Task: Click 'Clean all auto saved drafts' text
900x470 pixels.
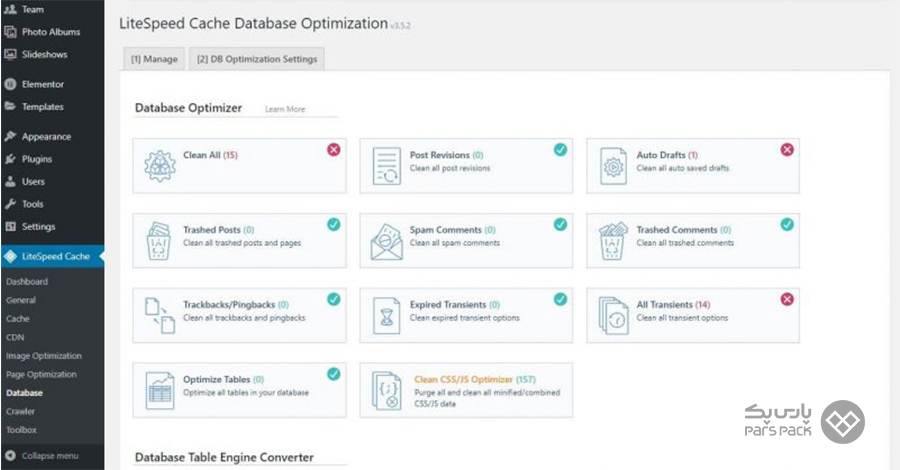Action: (682, 168)
